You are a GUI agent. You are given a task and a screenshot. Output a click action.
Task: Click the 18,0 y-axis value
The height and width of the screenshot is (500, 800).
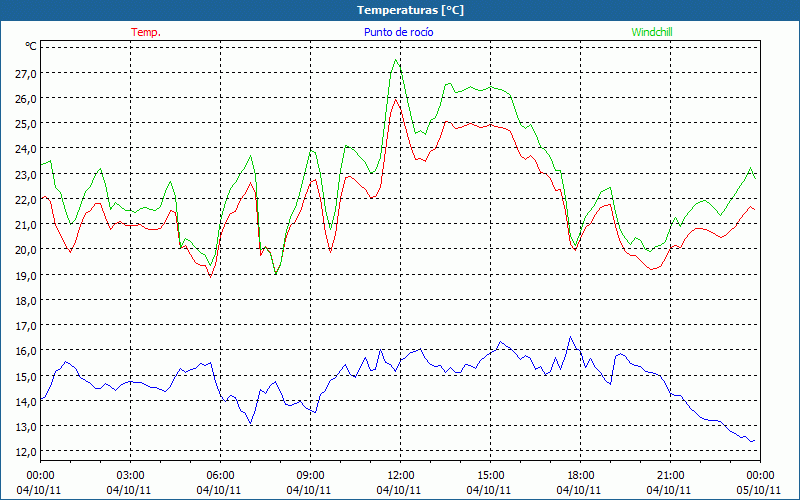coord(26,301)
